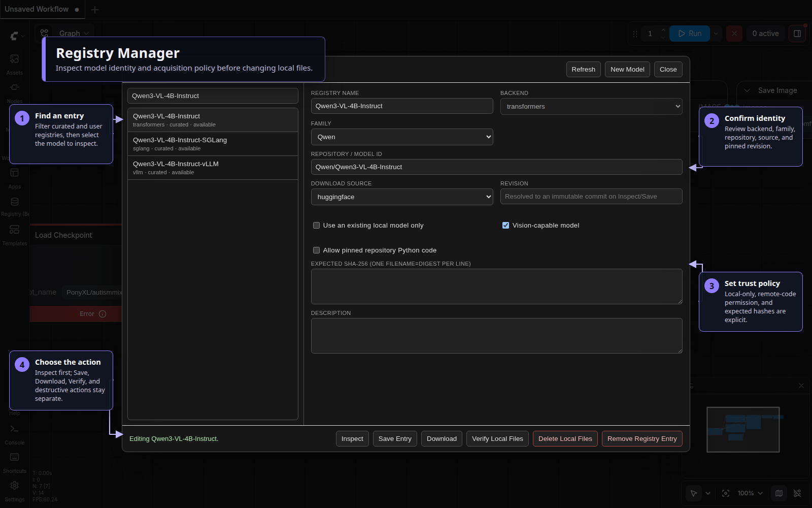
Task: Collapse the Save Image node chevron
Action: click(747, 90)
